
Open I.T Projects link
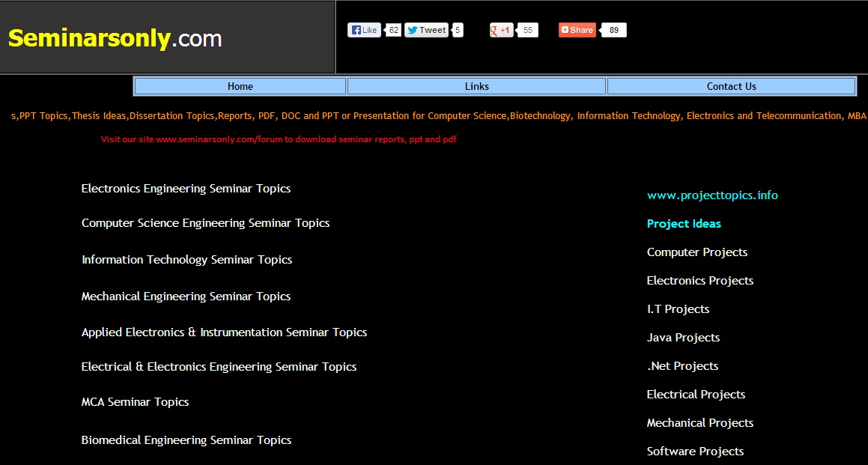(x=678, y=309)
